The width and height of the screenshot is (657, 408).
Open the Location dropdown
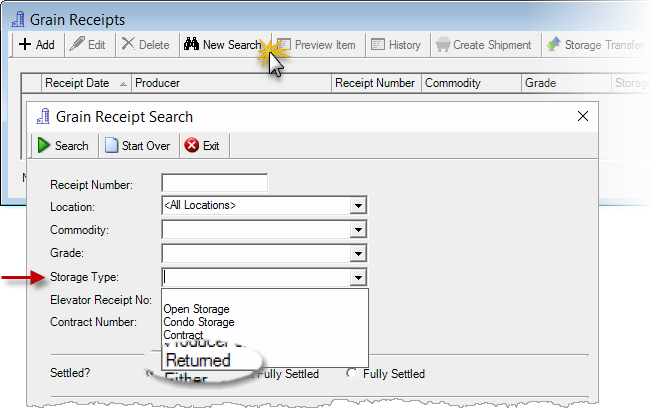pyautogui.click(x=358, y=206)
